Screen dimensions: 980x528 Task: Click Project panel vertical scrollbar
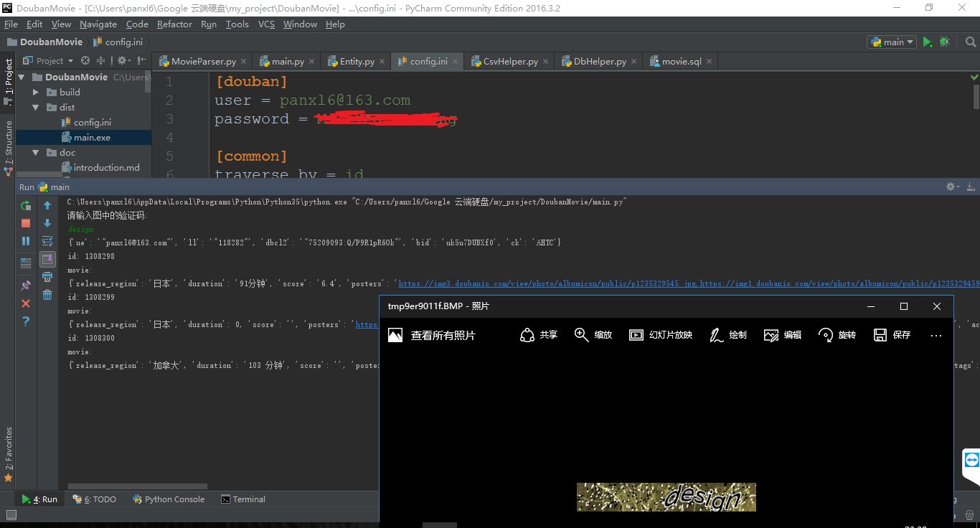(148, 82)
